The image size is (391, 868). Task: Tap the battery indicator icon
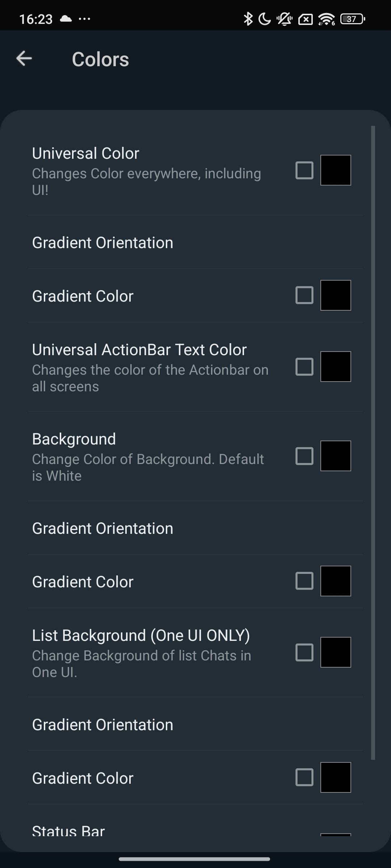click(x=353, y=19)
